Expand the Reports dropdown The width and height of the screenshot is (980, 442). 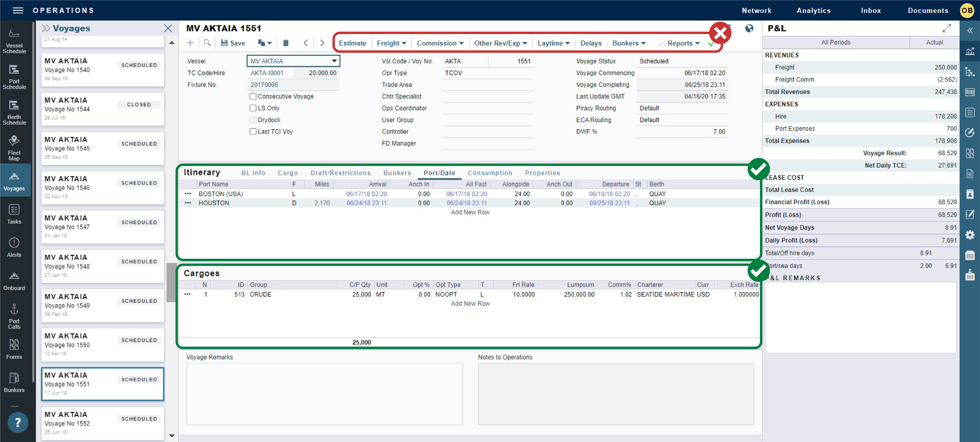tap(680, 43)
